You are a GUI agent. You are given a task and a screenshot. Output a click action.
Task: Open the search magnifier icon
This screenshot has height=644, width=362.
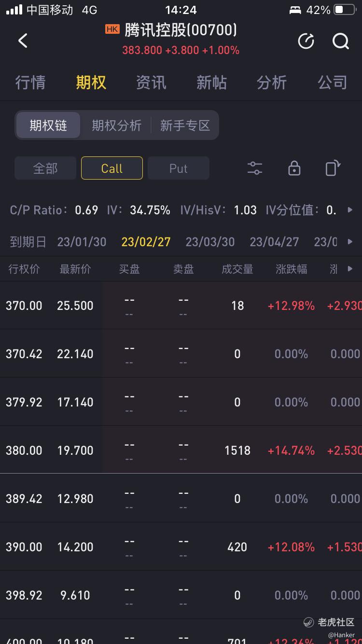pos(341,41)
